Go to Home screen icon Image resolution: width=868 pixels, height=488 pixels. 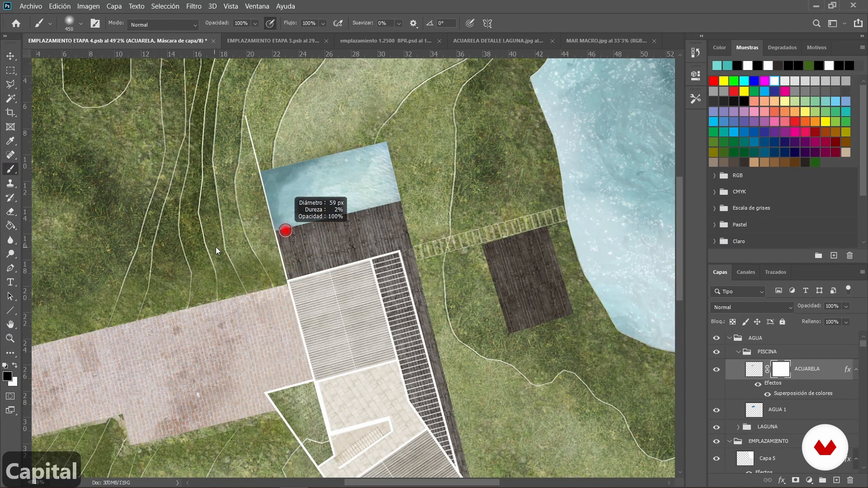16,23
